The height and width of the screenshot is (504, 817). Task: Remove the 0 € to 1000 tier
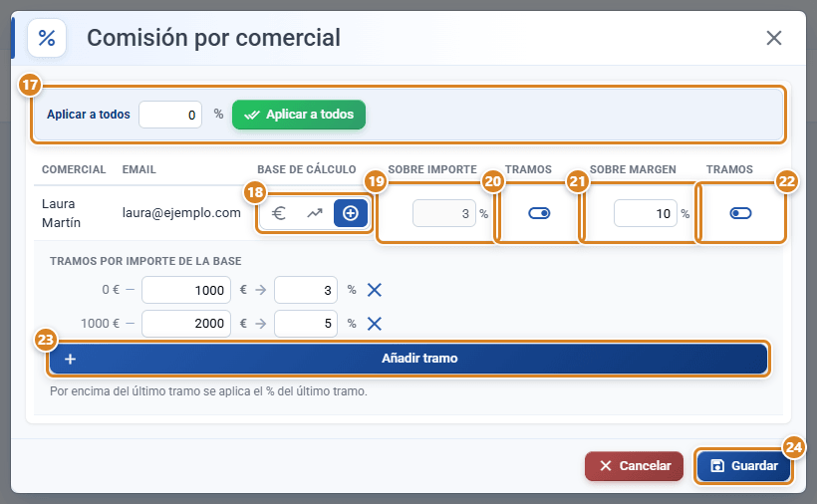point(374,290)
